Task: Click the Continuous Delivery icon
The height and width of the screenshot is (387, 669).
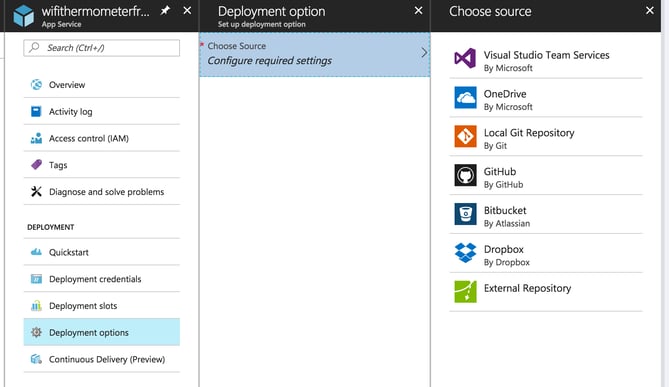Action: click(x=36, y=359)
